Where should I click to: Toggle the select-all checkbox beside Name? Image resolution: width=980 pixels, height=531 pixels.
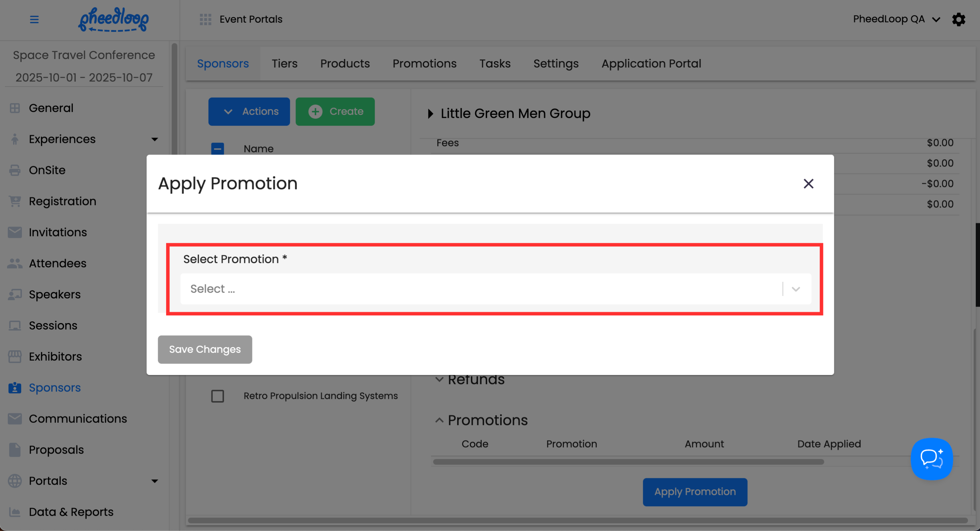(218, 148)
